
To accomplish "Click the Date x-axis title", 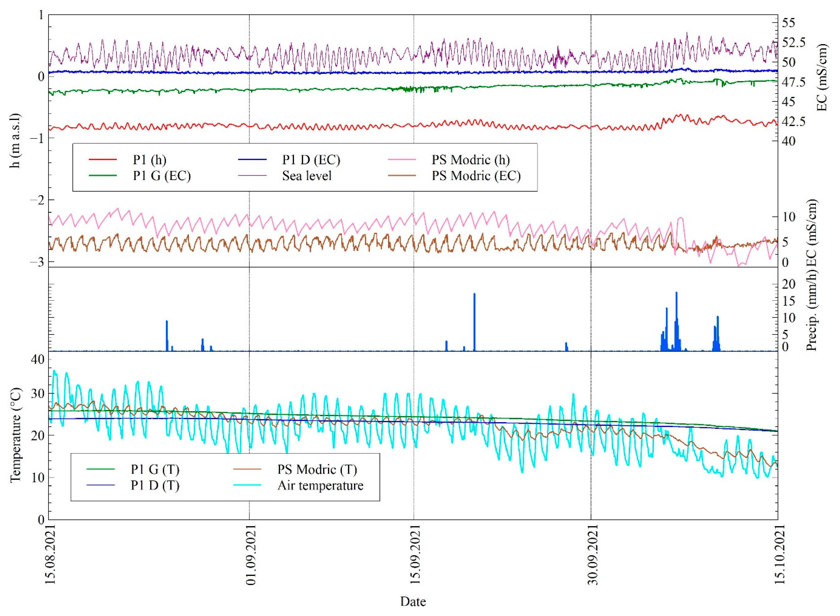I will pos(413,602).
